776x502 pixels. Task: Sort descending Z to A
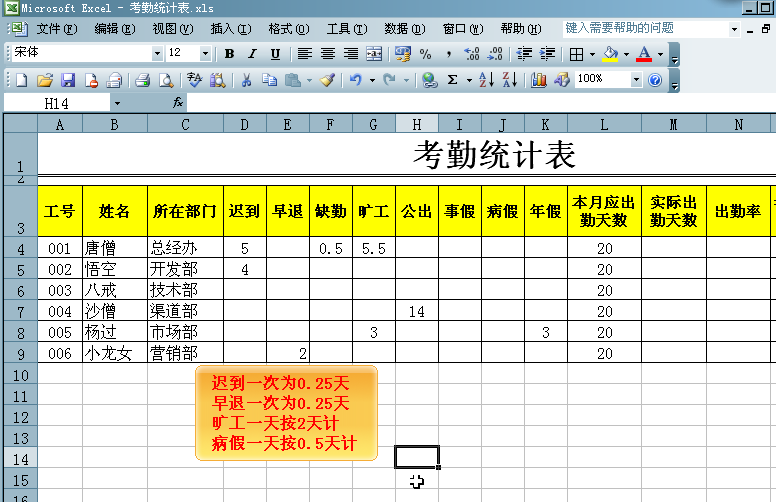tap(510, 80)
